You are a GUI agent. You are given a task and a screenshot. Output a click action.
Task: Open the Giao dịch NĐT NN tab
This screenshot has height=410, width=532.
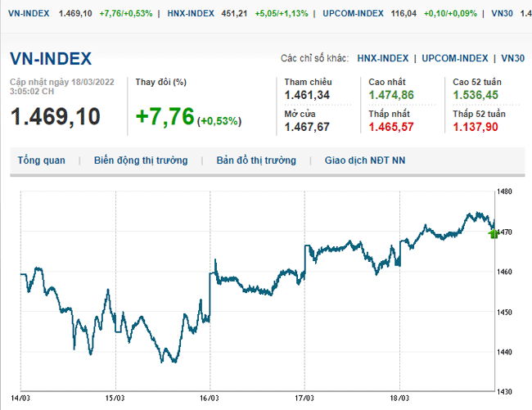(364, 160)
